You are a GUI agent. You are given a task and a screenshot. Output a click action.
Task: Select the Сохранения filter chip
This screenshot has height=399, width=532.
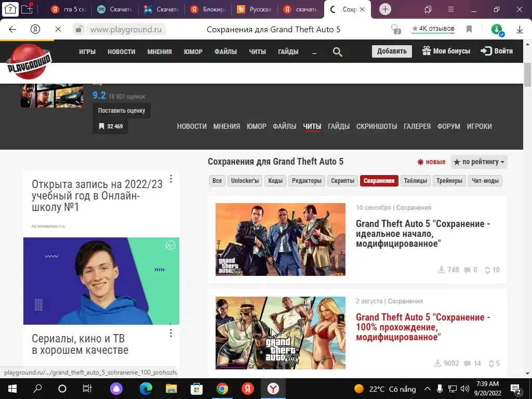[x=379, y=181]
